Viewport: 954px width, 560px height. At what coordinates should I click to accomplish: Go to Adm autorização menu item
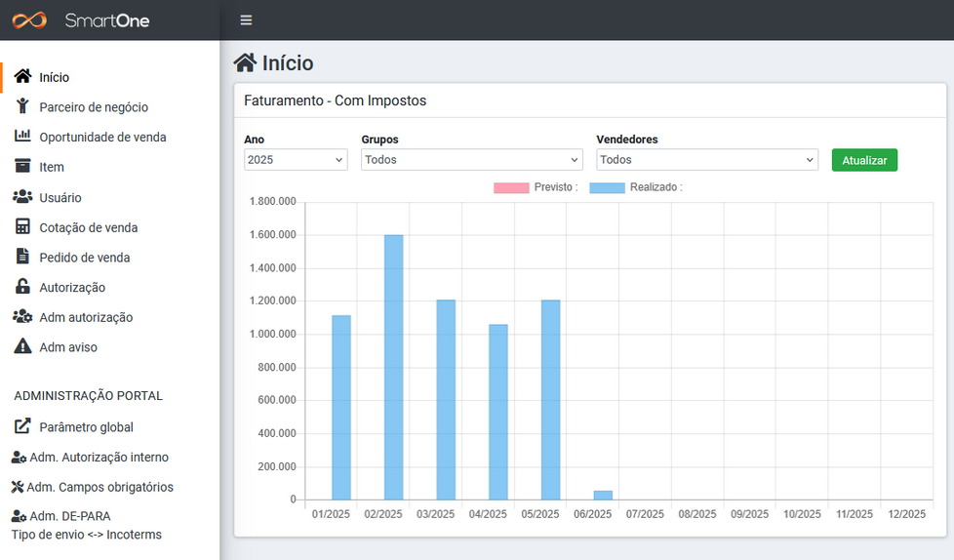pos(86,317)
